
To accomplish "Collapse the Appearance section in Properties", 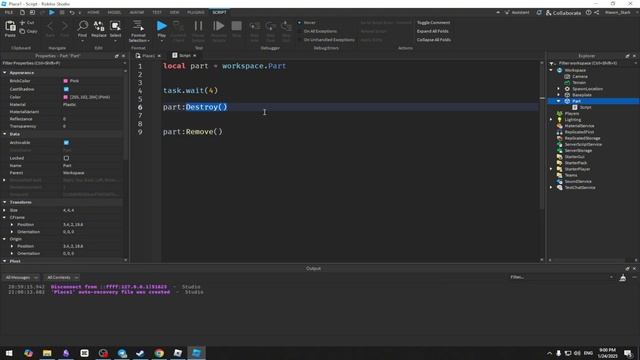I will (4, 73).
